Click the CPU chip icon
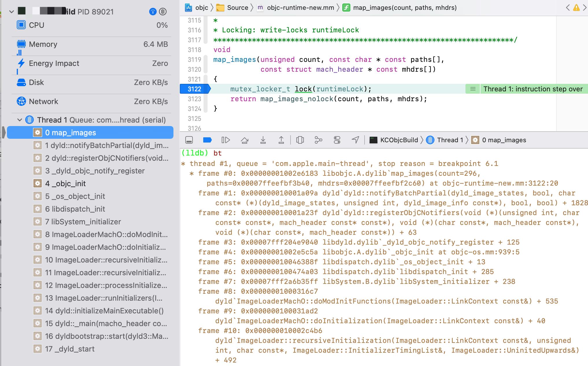The image size is (588, 366). (x=21, y=25)
